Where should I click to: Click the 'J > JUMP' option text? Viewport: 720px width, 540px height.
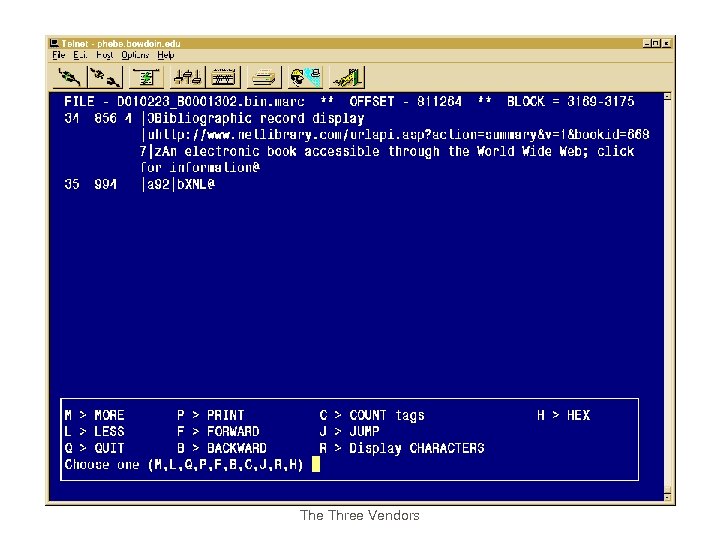coord(349,432)
